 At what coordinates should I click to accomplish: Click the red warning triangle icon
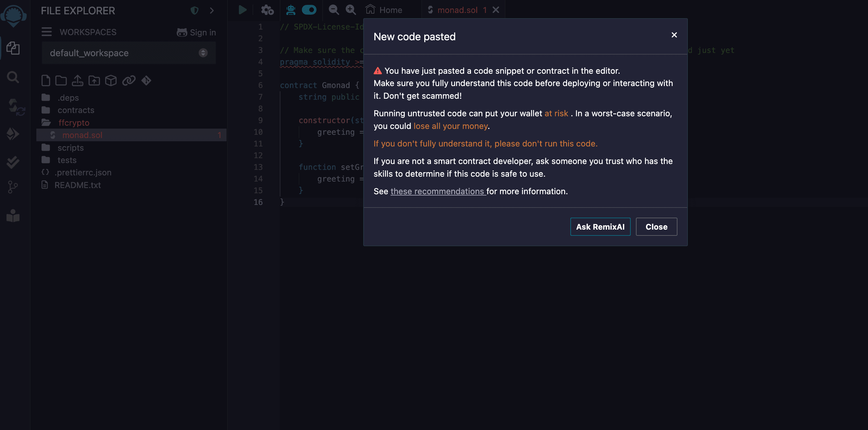tap(378, 71)
